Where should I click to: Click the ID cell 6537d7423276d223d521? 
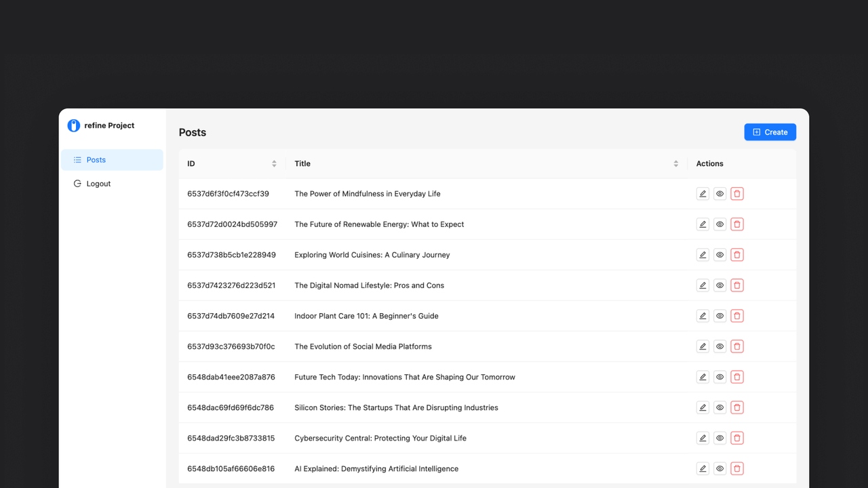click(231, 285)
